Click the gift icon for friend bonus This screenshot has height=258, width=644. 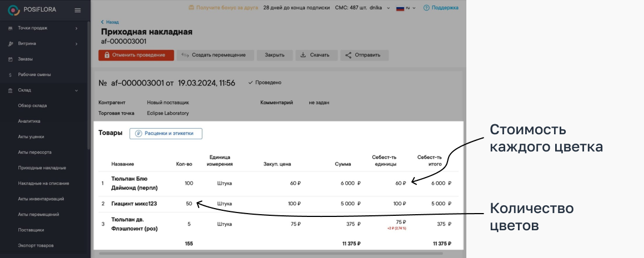192,8
